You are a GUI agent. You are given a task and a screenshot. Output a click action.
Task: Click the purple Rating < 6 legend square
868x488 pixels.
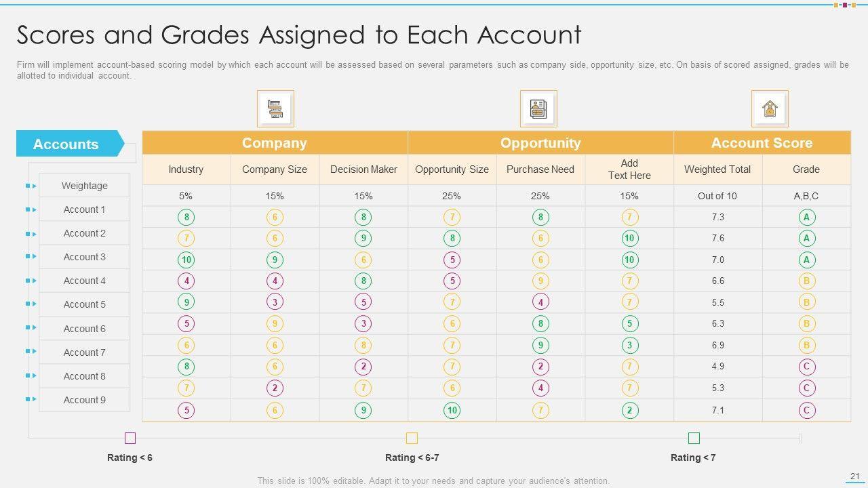pyautogui.click(x=130, y=438)
